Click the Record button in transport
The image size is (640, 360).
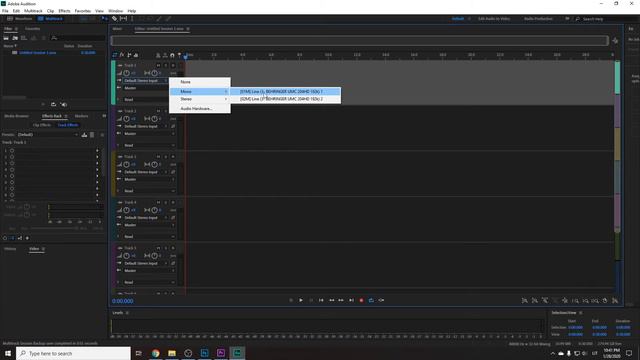[x=361, y=300]
